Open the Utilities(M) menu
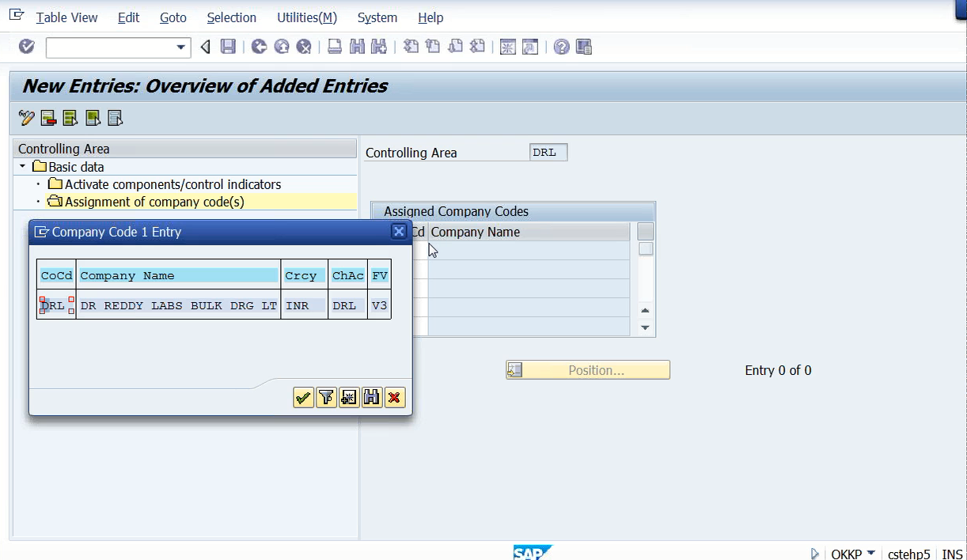967x560 pixels. (x=307, y=17)
